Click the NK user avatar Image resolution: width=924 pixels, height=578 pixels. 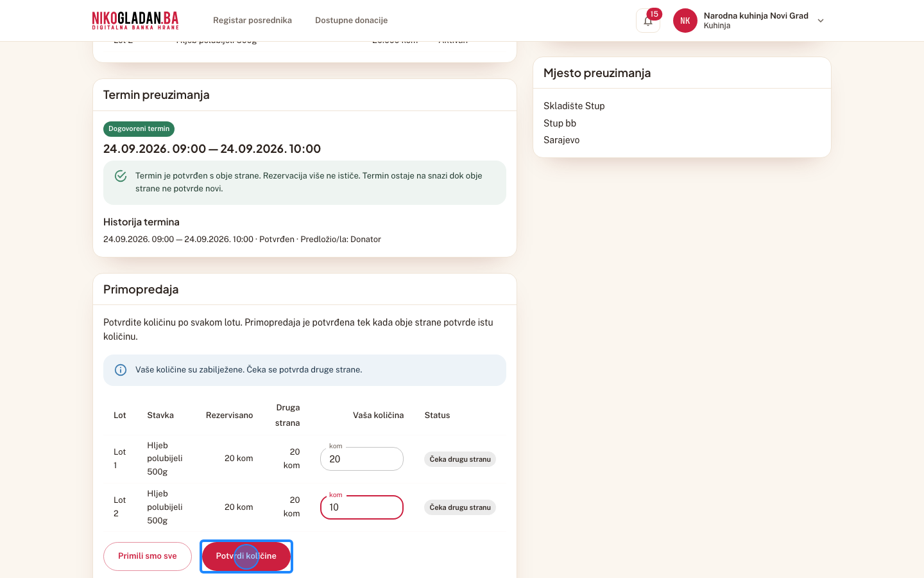(x=685, y=21)
